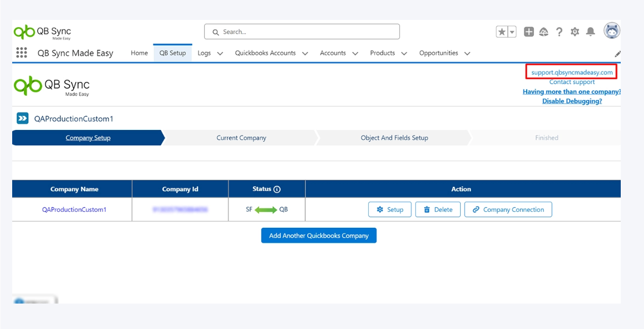644x329 pixels.
Task: Go to the Home tab
Action: point(139,53)
